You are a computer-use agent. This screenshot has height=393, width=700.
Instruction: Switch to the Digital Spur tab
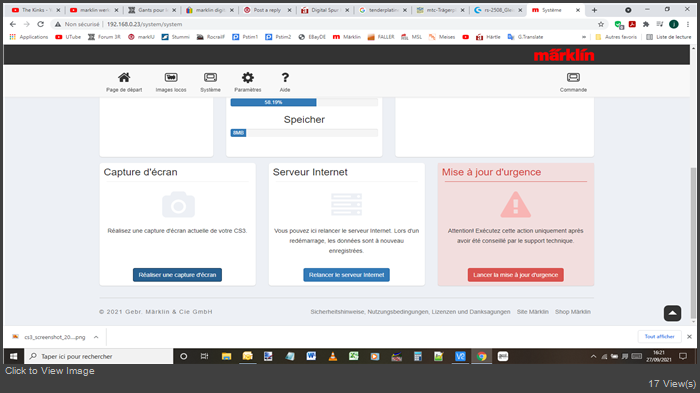(325, 10)
